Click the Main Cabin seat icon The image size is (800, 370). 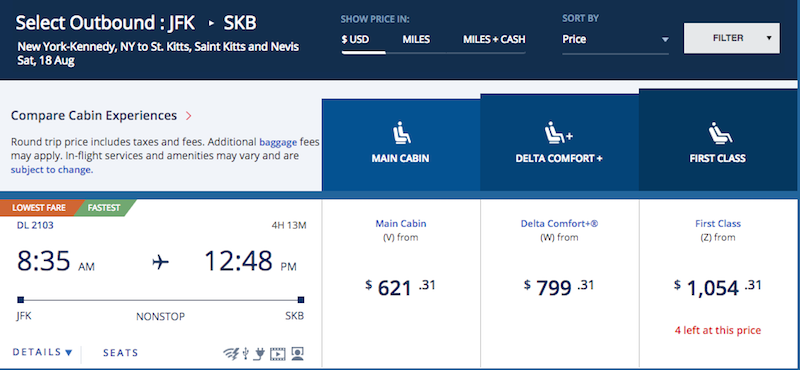pyautogui.click(x=401, y=133)
